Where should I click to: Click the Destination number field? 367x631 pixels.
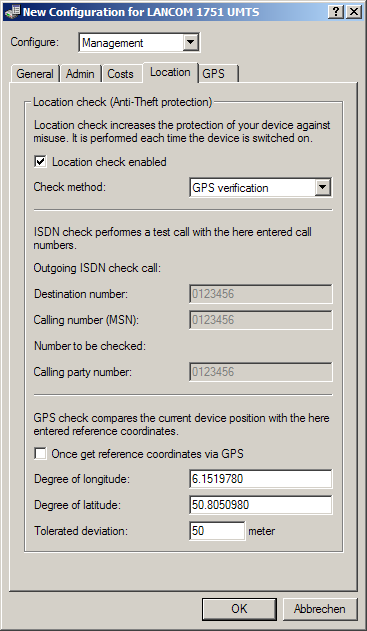pos(261,294)
